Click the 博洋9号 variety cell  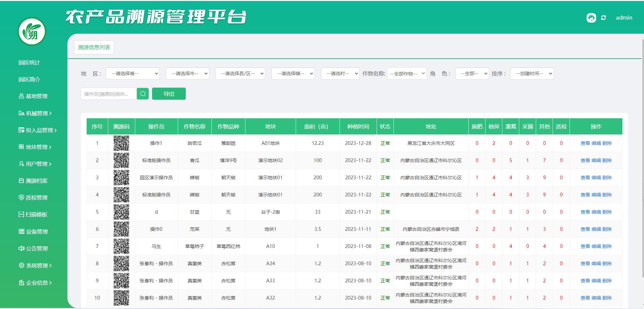228,160
